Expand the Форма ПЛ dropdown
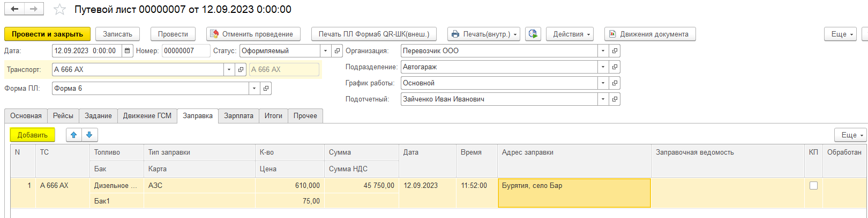 pyautogui.click(x=254, y=89)
